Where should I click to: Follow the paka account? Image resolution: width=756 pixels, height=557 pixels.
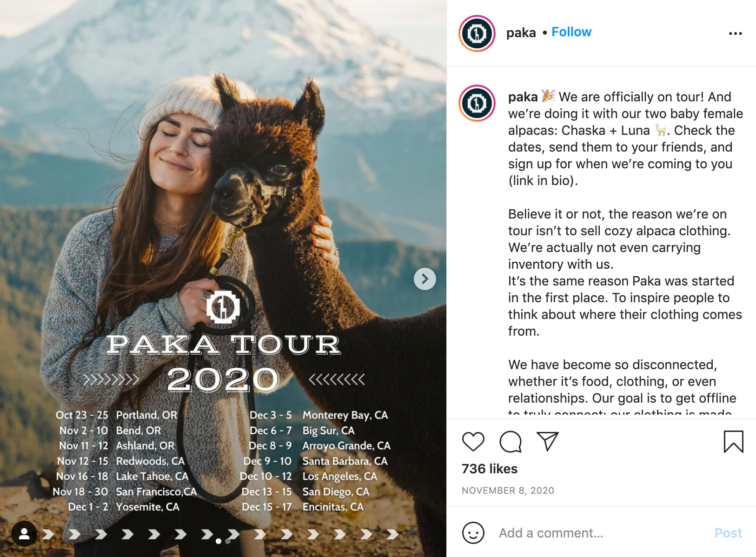tap(571, 32)
